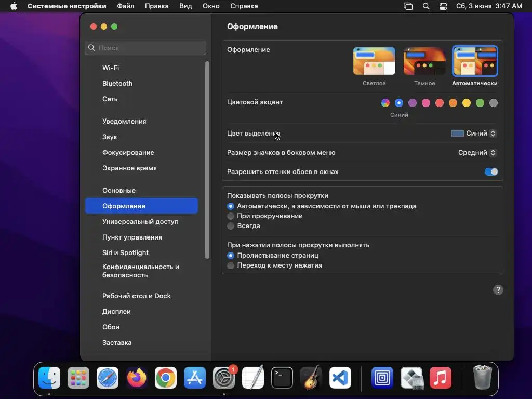
Task: Open GarageBand guitar icon in Dock
Action: pos(311,378)
